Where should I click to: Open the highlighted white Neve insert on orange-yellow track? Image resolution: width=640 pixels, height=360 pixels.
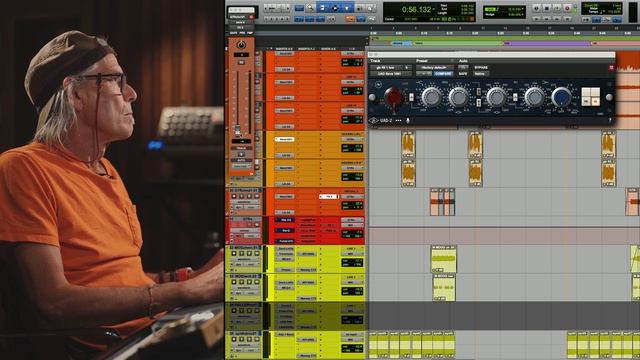pos(284,139)
